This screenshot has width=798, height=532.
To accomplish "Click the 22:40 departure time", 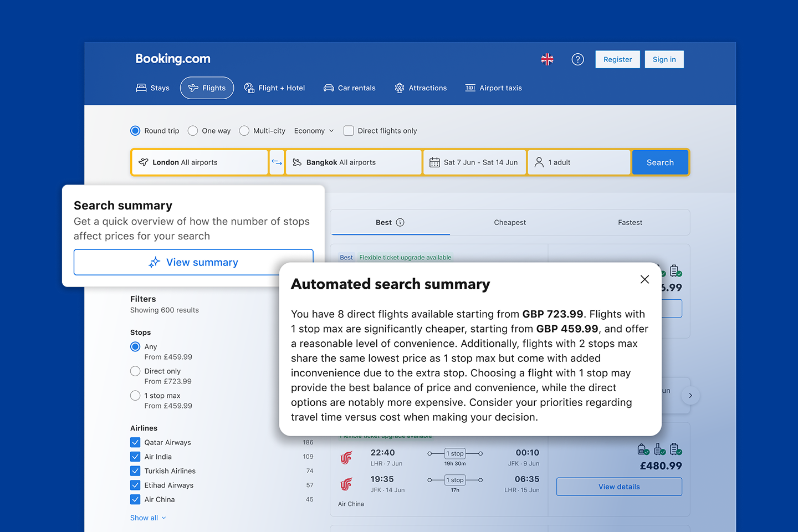I will (x=382, y=453).
